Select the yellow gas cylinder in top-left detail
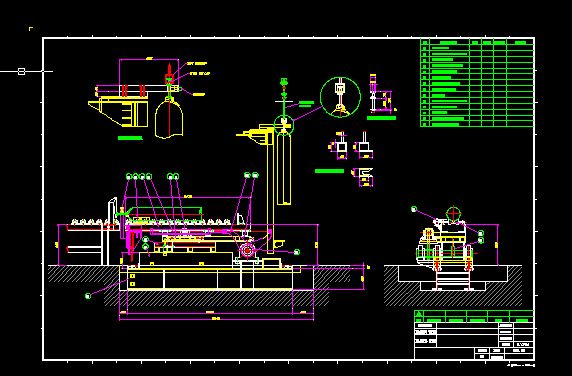This screenshot has width=572, height=376. [x=169, y=119]
